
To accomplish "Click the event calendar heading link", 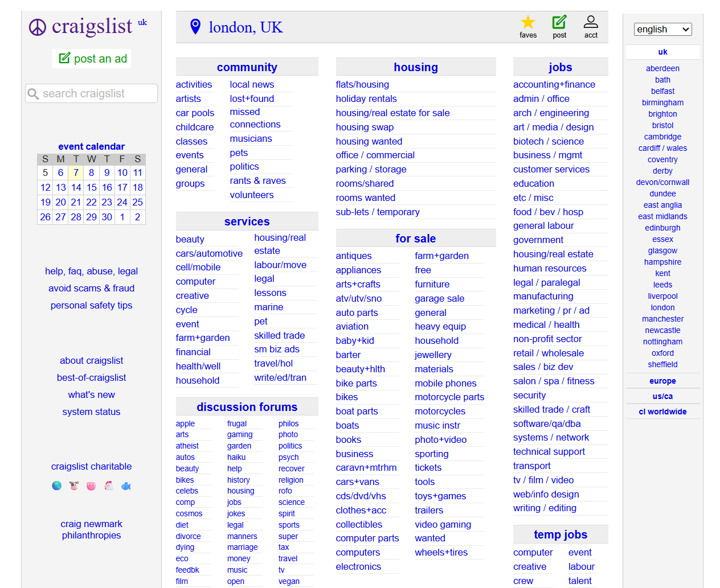I will coord(91,146).
